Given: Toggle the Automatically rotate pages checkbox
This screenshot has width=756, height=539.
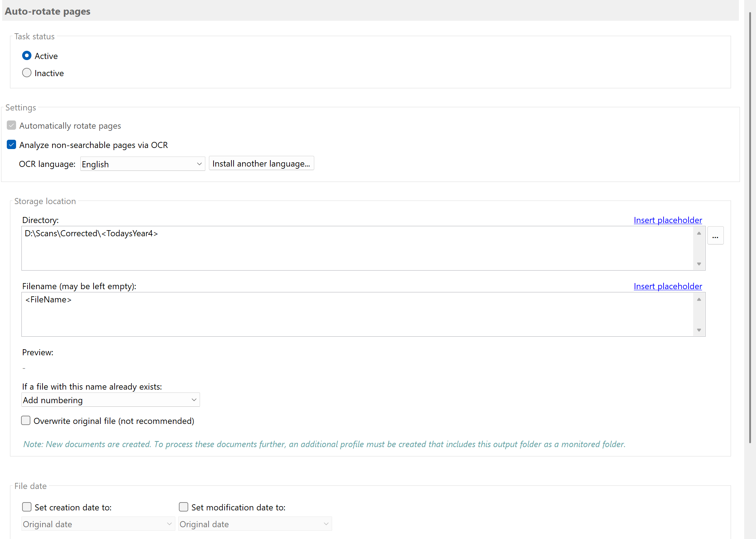Looking at the screenshot, I should pos(11,125).
